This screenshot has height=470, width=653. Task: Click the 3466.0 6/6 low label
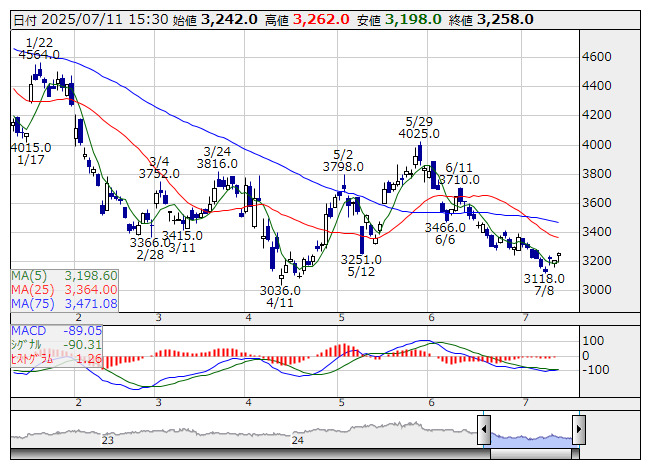click(x=445, y=234)
